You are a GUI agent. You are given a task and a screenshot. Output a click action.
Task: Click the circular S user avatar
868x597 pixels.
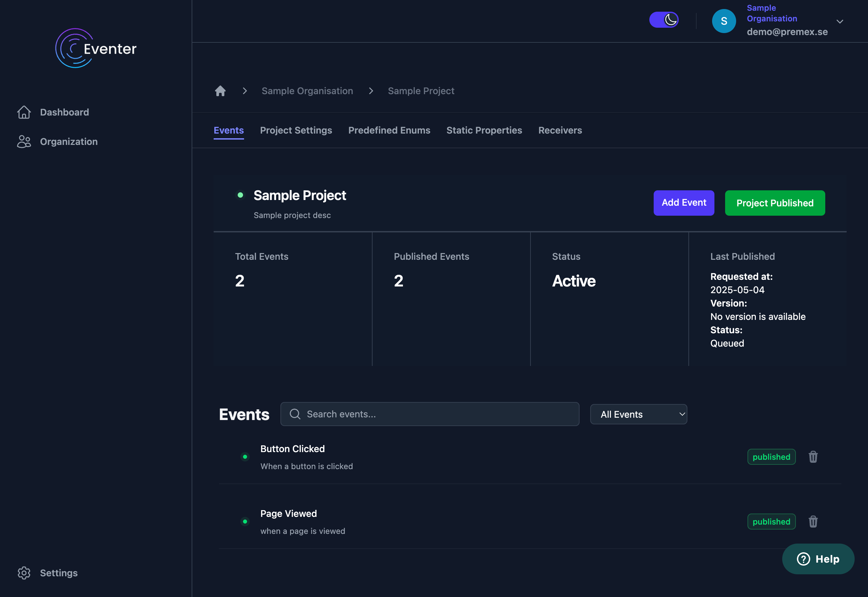tap(724, 21)
